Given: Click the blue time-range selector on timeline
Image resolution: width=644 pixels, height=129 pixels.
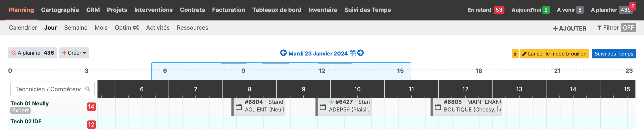Looking at the screenshot, I should pyautogui.click(x=281, y=71).
